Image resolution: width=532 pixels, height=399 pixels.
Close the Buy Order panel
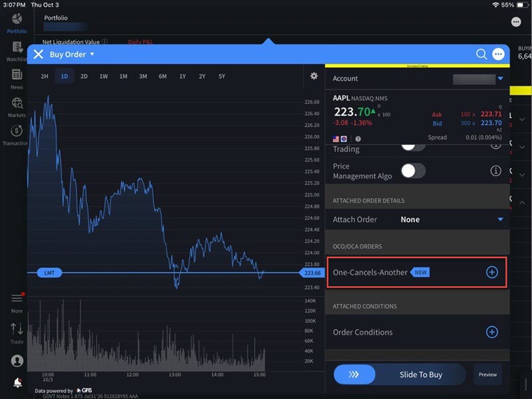[x=39, y=55]
